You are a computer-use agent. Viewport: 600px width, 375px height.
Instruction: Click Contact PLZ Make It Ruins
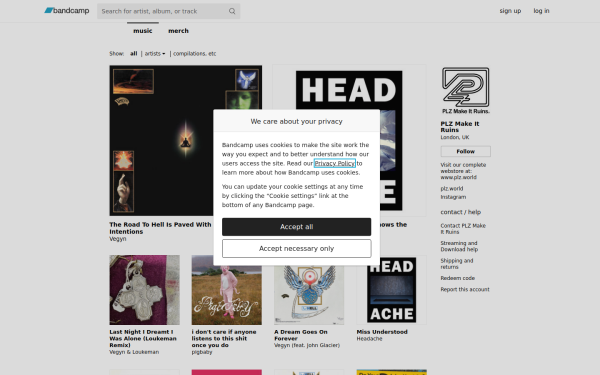click(463, 228)
